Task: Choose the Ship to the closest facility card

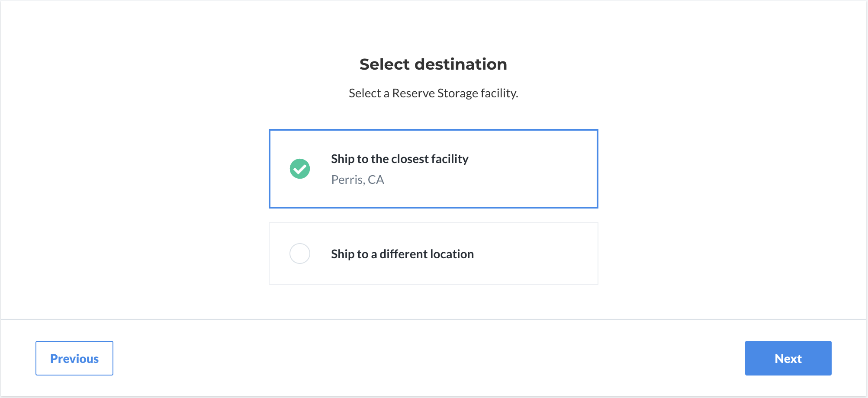Action: 434,169
